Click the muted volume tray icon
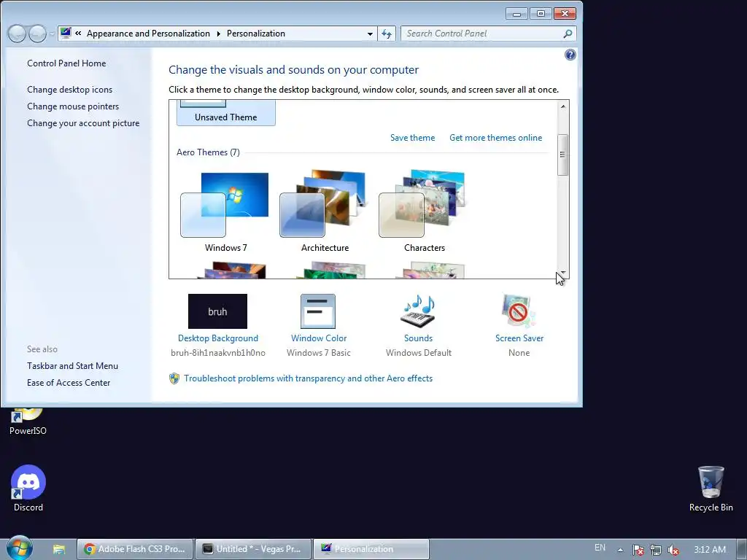This screenshot has width=747, height=560. [673, 550]
